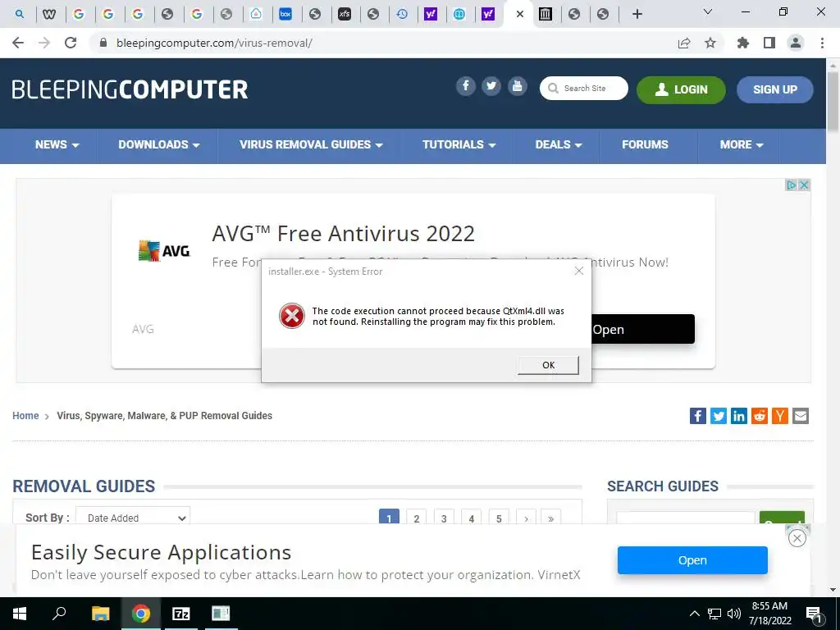Expand the DEALS menu
This screenshot has width=840, height=630.
[558, 144]
